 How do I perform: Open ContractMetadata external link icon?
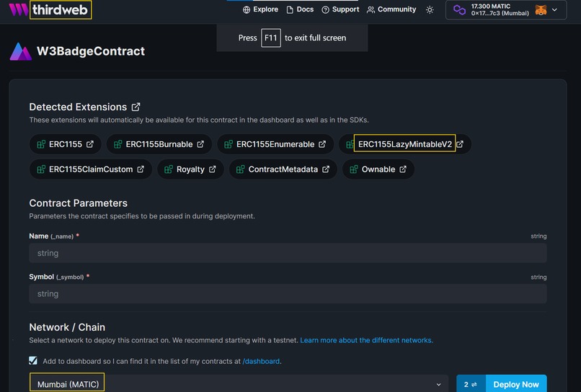326,169
